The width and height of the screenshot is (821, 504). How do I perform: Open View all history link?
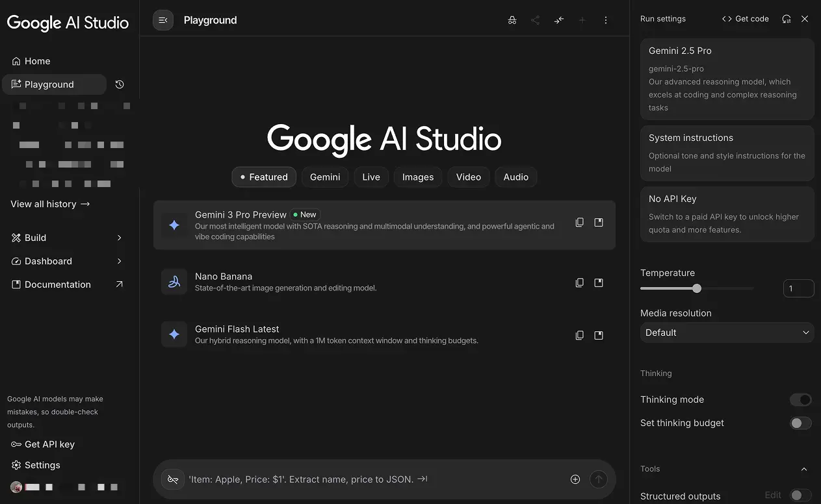click(x=49, y=204)
